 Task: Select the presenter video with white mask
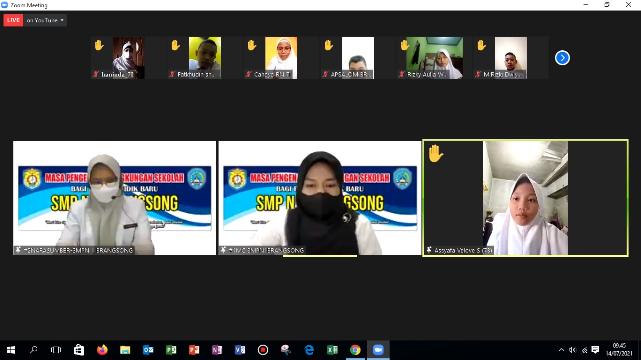(x=114, y=198)
